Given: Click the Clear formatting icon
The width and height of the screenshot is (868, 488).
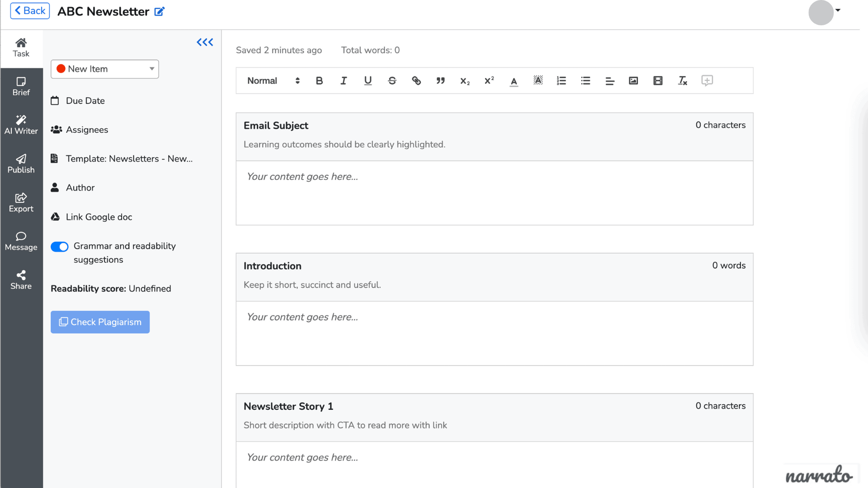Looking at the screenshot, I should 682,80.
